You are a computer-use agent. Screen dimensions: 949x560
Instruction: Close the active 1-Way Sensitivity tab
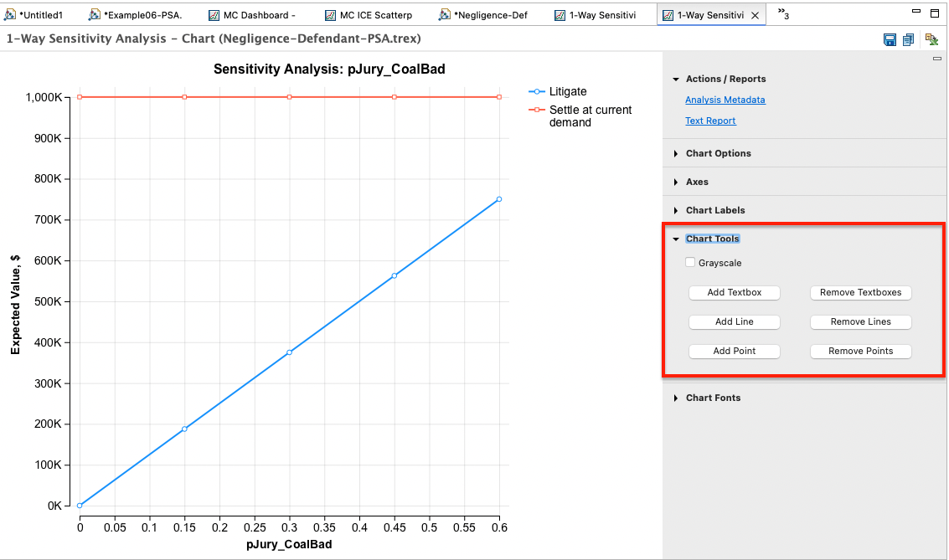point(755,15)
